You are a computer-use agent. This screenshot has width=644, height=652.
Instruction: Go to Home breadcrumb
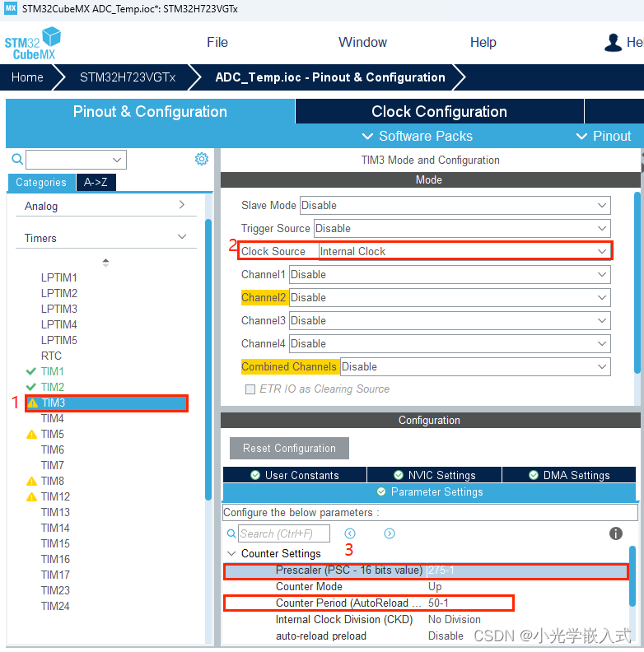pos(27,77)
